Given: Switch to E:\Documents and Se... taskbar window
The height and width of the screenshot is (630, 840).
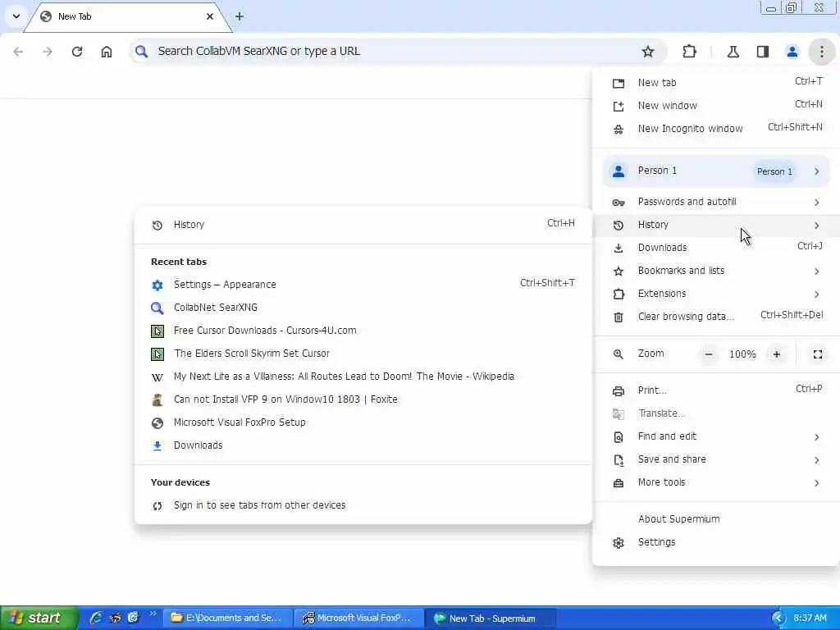Looking at the screenshot, I should (227, 619).
